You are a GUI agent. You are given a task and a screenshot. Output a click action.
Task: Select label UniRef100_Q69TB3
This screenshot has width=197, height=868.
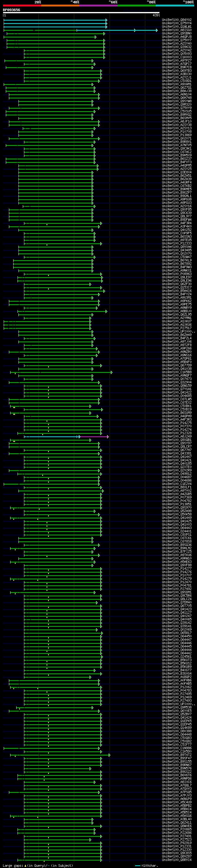point(177,71)
